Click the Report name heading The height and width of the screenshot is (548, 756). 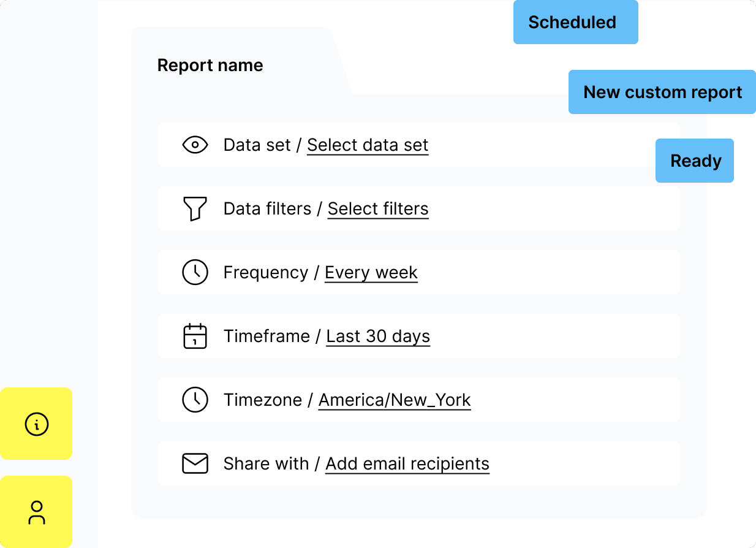(210, 65)
